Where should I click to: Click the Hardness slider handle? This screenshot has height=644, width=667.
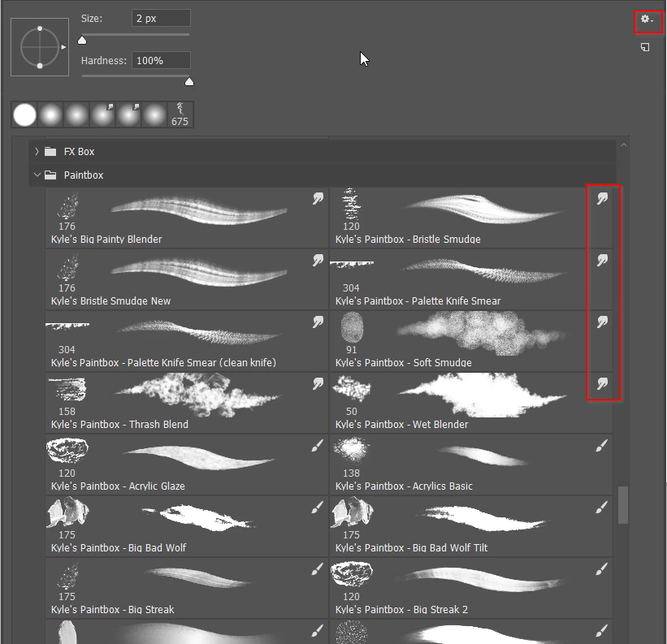[x=189, y=81]
